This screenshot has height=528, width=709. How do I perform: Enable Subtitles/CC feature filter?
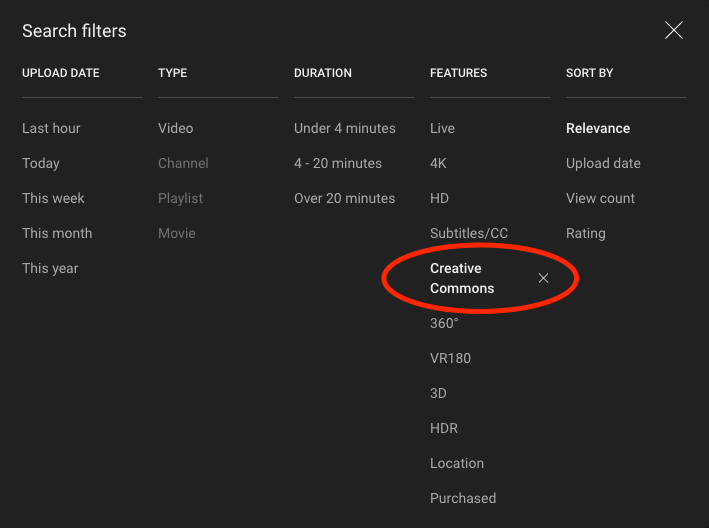(x=469, y=233)
